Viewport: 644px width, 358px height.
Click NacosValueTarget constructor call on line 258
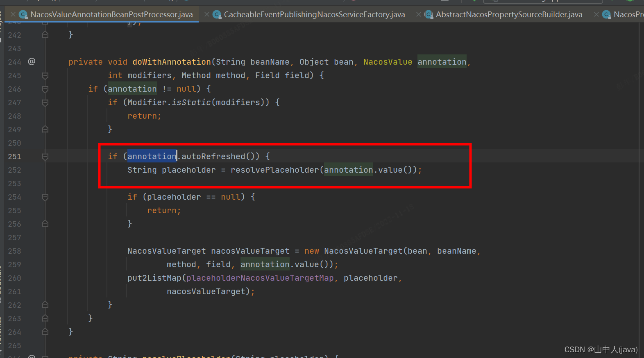tap(363, 251)
